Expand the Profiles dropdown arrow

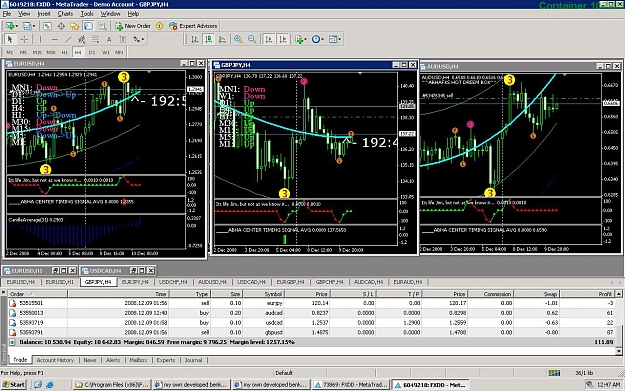pyautogui.click(x=34, y=26)
